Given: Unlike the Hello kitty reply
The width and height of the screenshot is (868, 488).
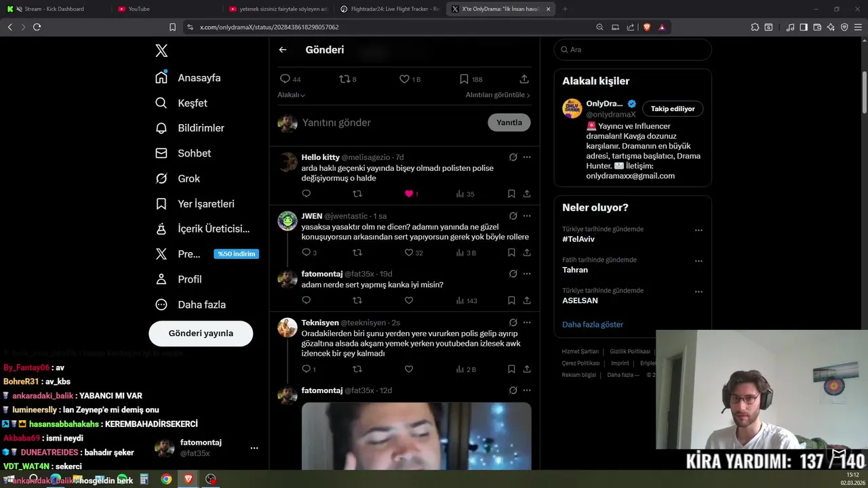Looking at the screenshot, I should 409,194.
